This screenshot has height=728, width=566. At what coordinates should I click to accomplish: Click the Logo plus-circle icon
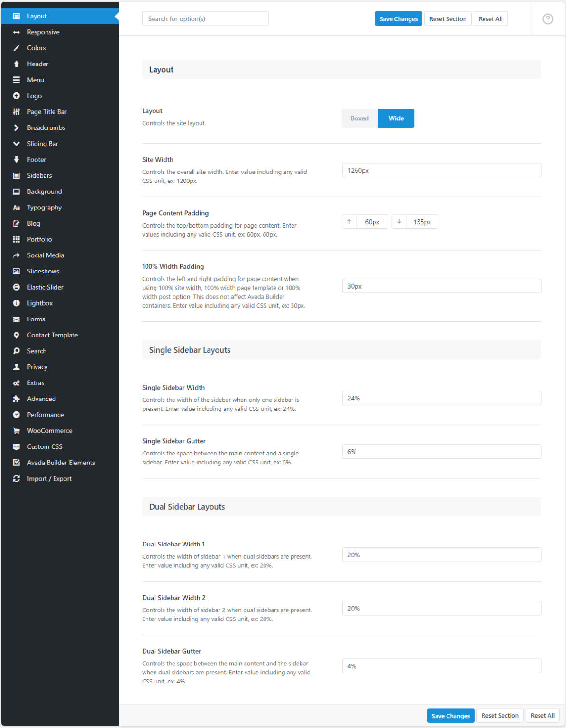click(x=17, y=96)
